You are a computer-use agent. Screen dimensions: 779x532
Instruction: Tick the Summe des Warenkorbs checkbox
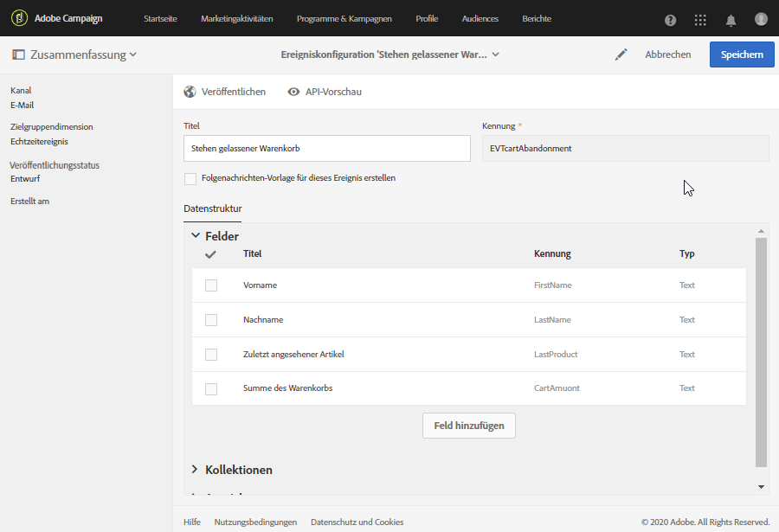tap(211, 388)
